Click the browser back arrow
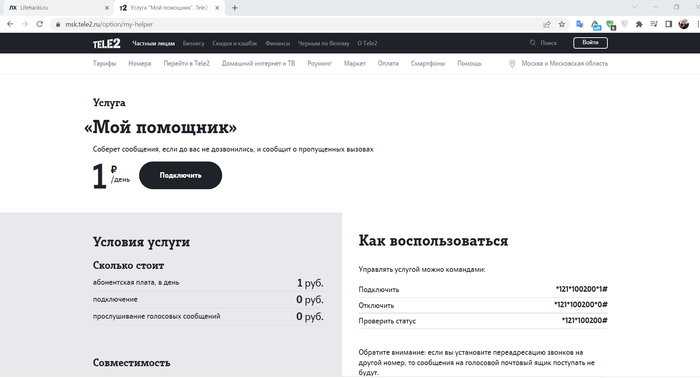Viewport: 700px width, 378px height. tap(10, 24)
